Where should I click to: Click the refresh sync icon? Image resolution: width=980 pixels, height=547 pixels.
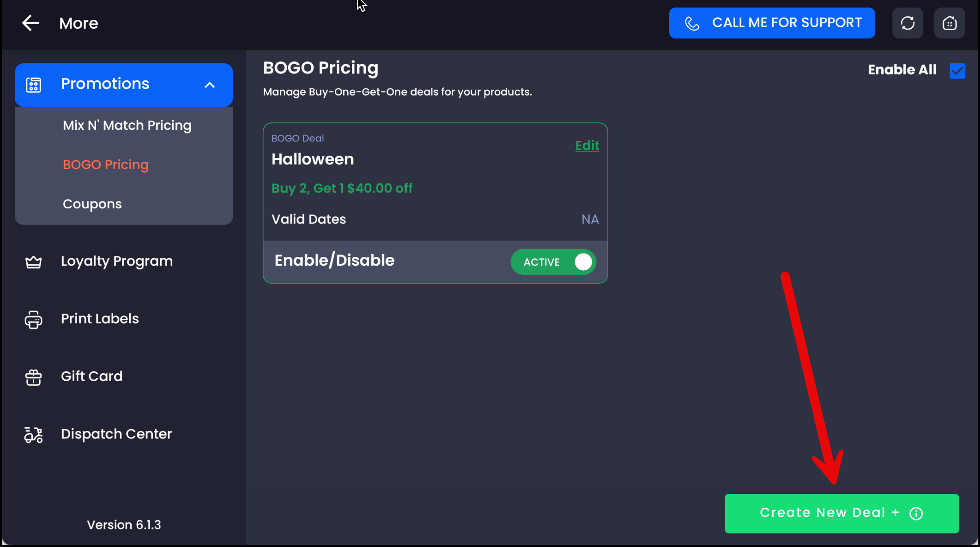click(x=907, y=23)
